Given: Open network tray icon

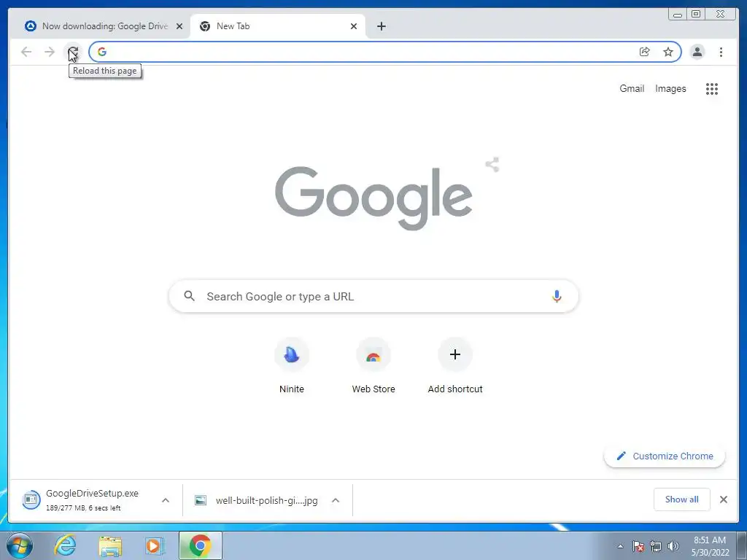Looking at the screenshot, I should (656, 546).
